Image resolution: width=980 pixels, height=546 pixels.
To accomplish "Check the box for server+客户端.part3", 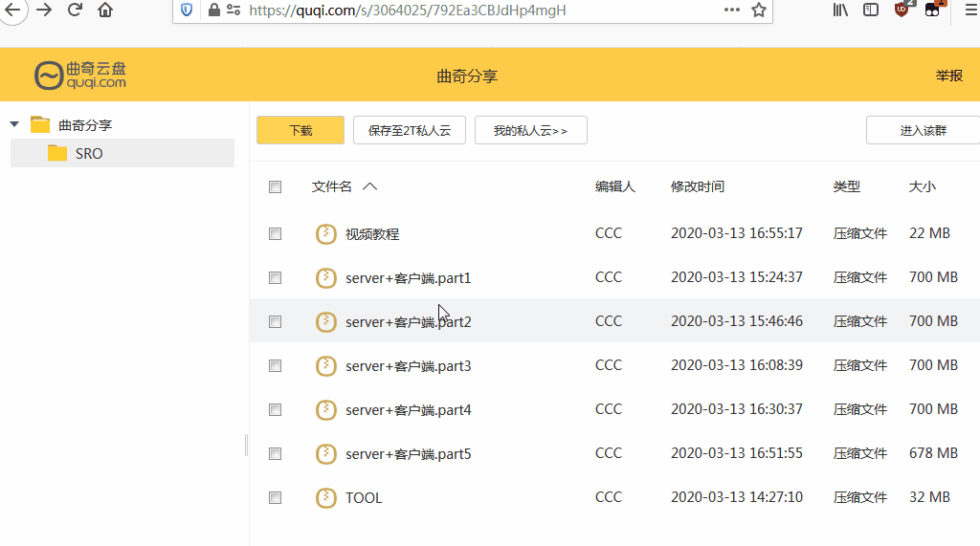I will 275,366.
